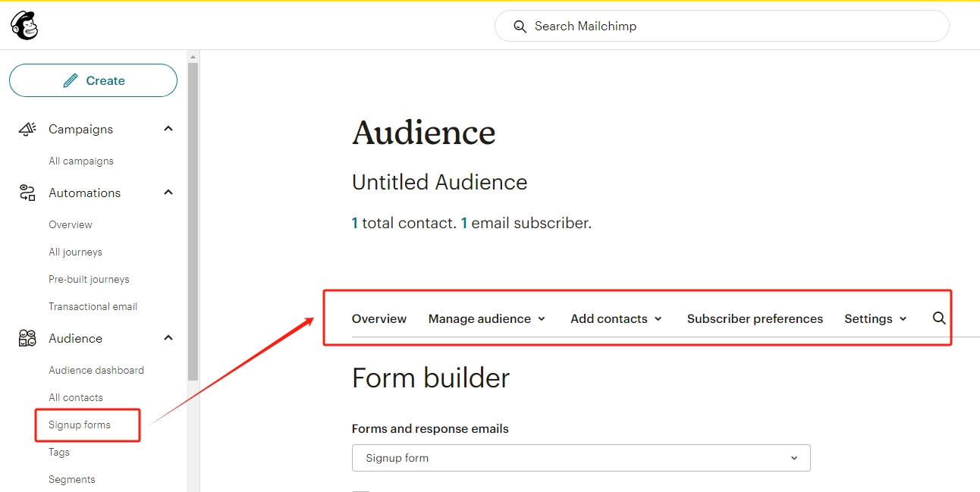Click the Automations journey icon
The height and width of the screenshot is (492, 980).
click(x=27, y=193)
